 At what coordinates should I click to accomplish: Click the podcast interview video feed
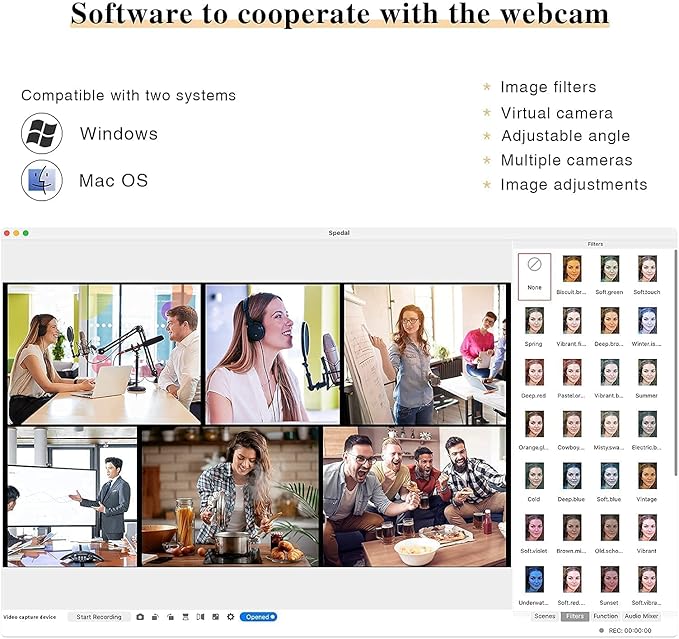(x=103, y=354)
